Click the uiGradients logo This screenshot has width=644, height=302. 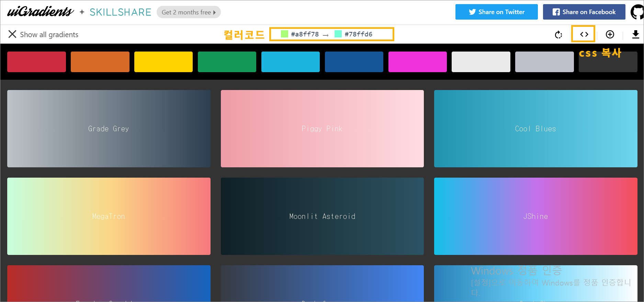click(x=40, y=12)
